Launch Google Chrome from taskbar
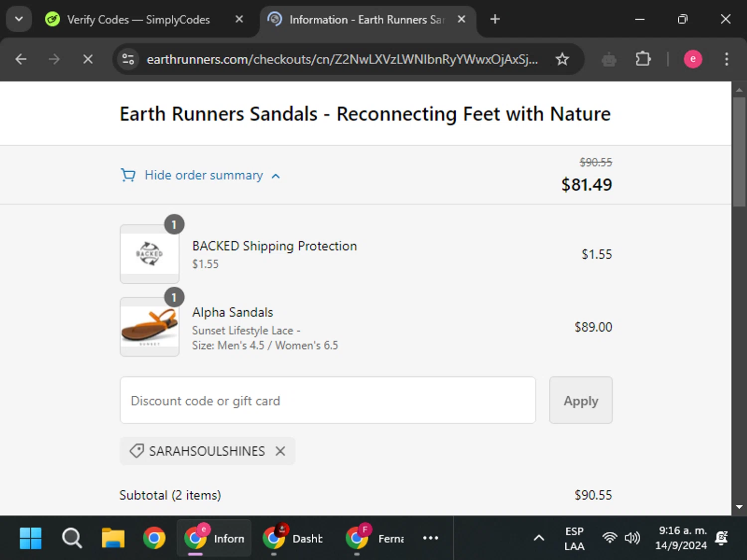This screenshot has height=560, width=747. pyautogui.click(x=154, y=538)
